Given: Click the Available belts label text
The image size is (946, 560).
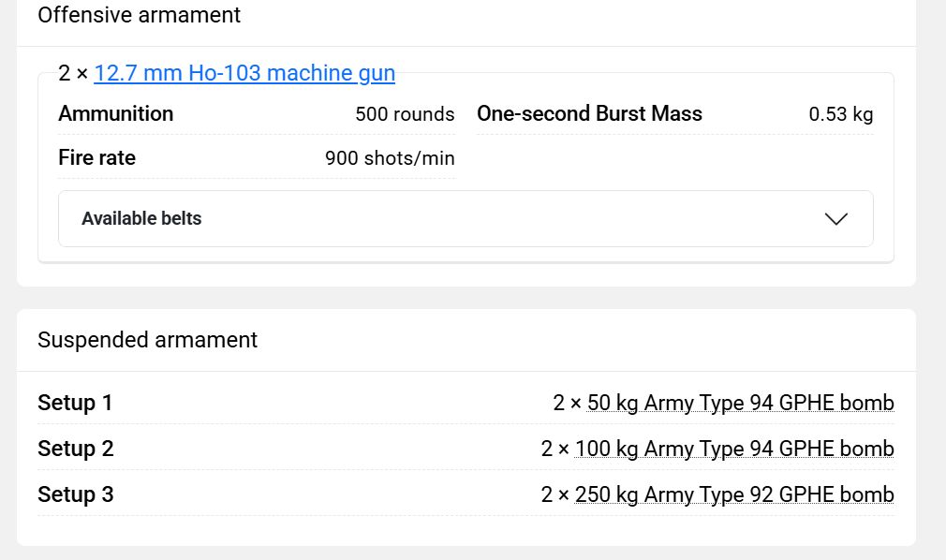Looking at the screenshot, I should (x=141, y=218).
